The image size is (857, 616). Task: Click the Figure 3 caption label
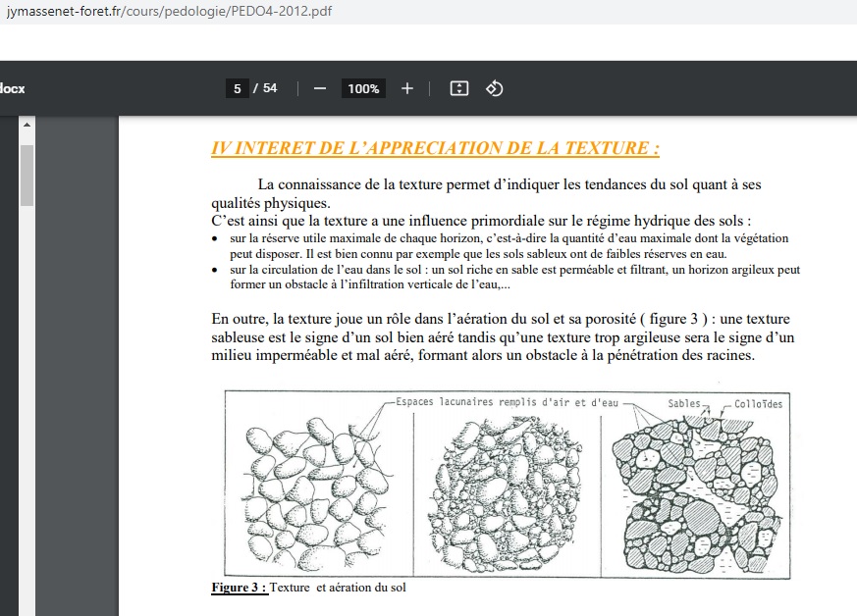click(x=240, y=588)
